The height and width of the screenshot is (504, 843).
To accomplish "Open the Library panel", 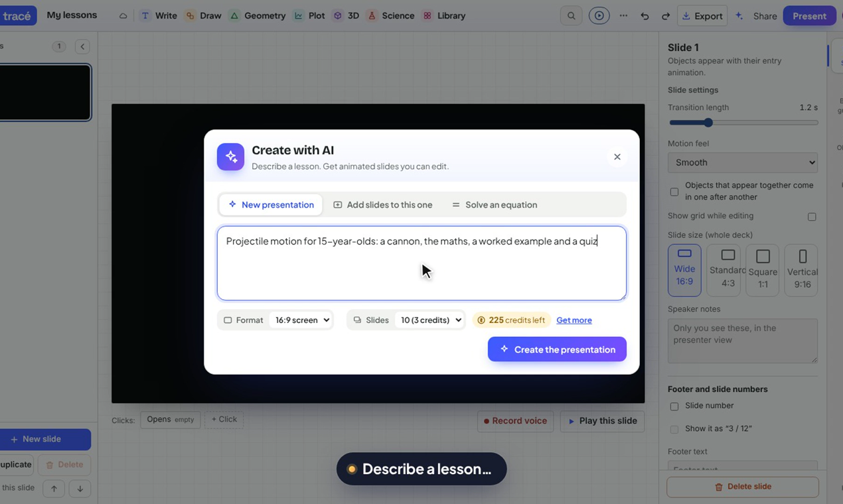I will pyautogui.click(x=444, y=16).
